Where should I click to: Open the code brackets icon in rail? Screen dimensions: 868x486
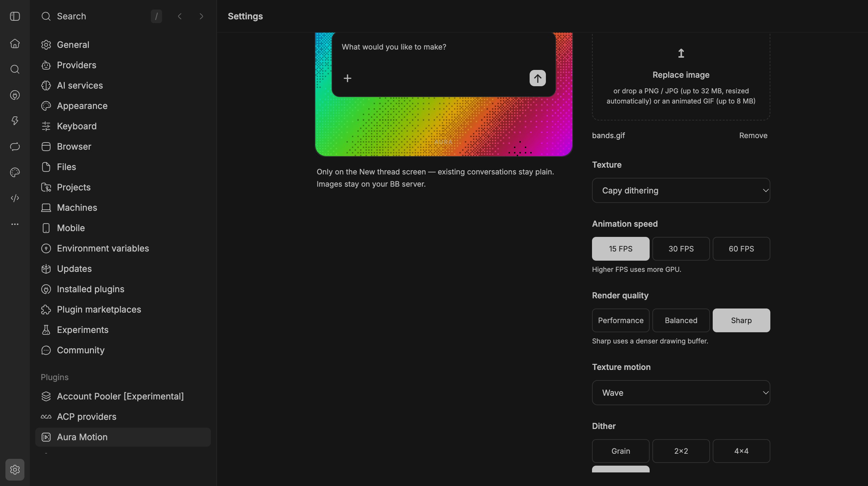(x=15, y=198)
